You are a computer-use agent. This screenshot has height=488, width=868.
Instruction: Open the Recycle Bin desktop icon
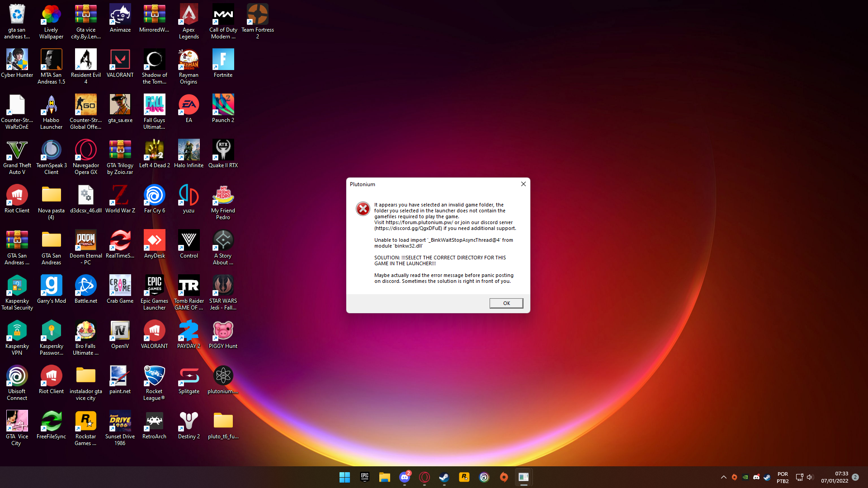click(x=17, y=22)
